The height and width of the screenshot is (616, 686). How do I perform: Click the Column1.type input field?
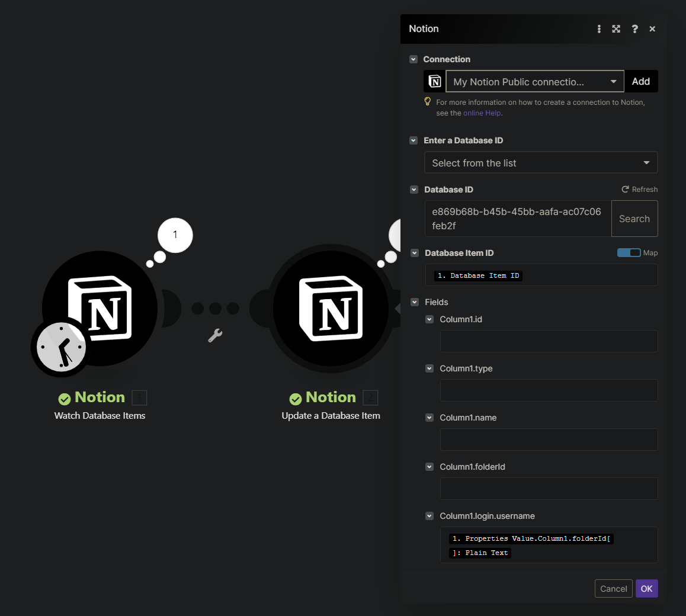549,390
